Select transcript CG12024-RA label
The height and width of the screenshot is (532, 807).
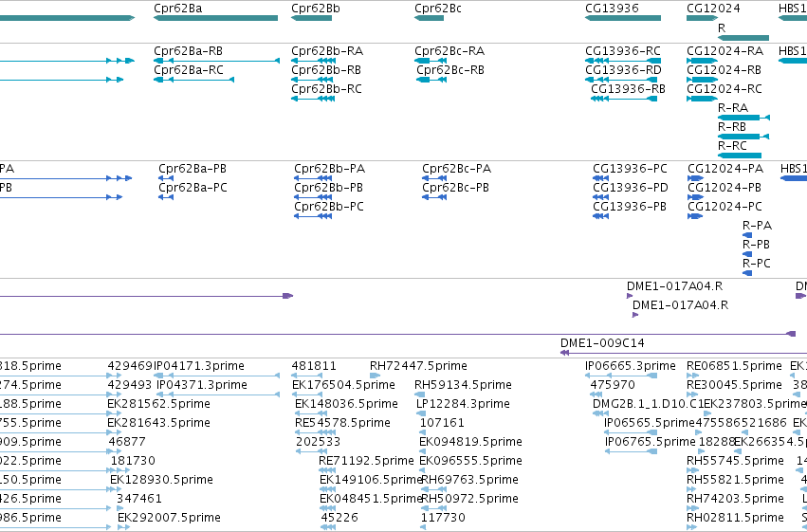point(724,51)
